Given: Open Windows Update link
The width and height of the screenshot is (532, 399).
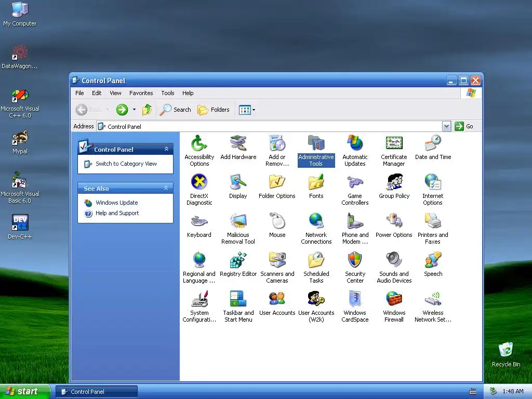Looking at the screenshot, I should click(x=117, y=203).
